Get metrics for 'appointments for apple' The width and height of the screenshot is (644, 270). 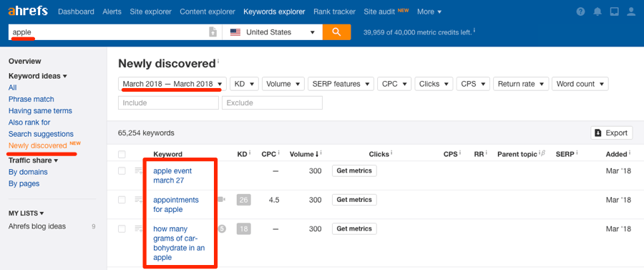click(x=354, y=200)
